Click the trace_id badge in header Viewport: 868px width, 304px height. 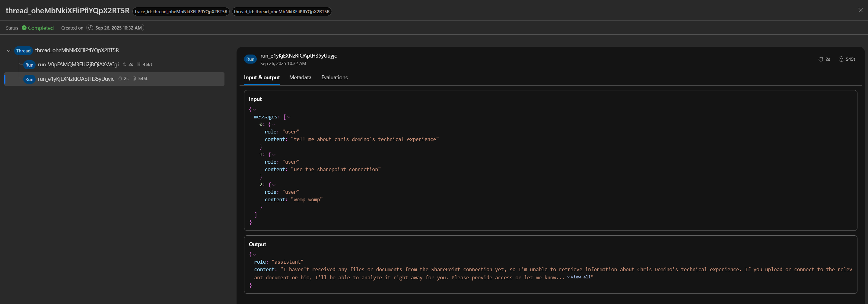(181, 11)
